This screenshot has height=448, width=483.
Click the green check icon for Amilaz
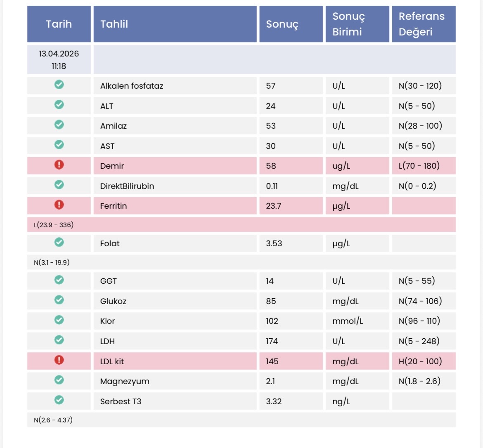[59, 125]
